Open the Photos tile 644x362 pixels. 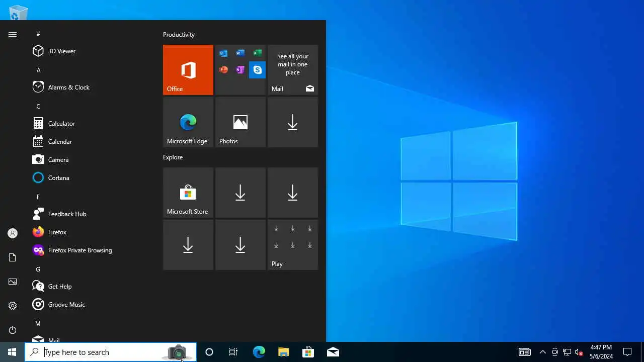tap(240, 122)
